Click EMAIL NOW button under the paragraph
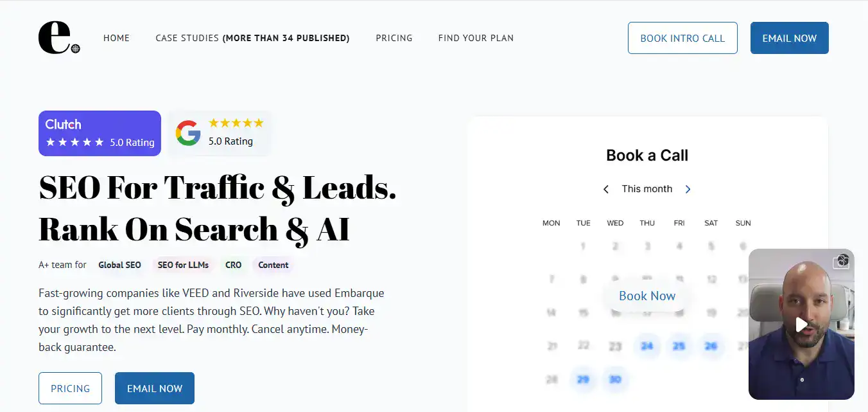This screenshot has height=412, width=868. (x=155, y=388)
